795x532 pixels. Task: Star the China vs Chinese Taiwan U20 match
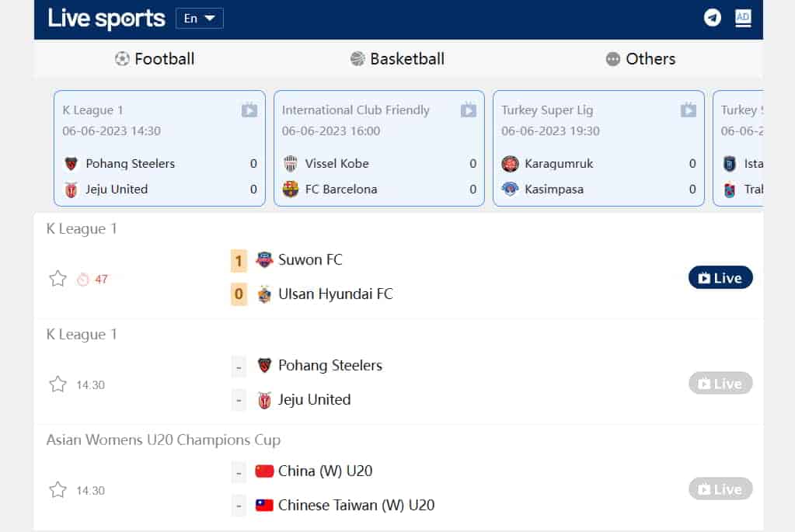click(x=58, y=490)
